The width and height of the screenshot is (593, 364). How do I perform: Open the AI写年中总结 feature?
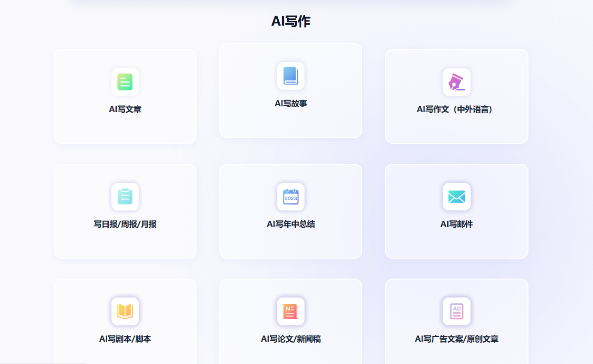coord(291,211)
